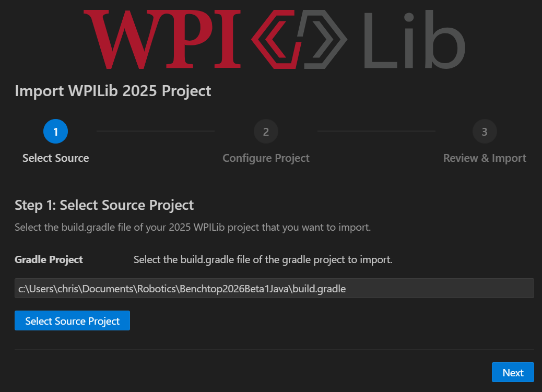Click the Next button
This screenshot has width=542, height=392.
click(513, 372)
